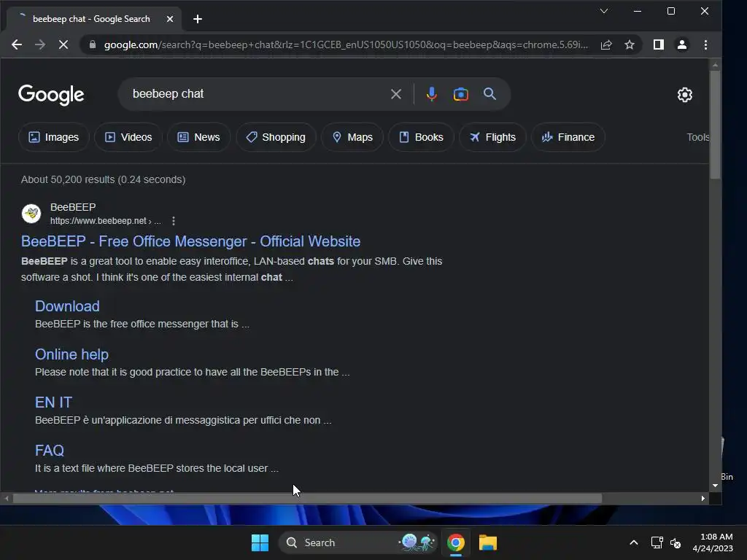The height and width of the screenshot is (560, 747).
Task: Click the horizontal scrollbar thumb
Action: [x=307, y=499]
